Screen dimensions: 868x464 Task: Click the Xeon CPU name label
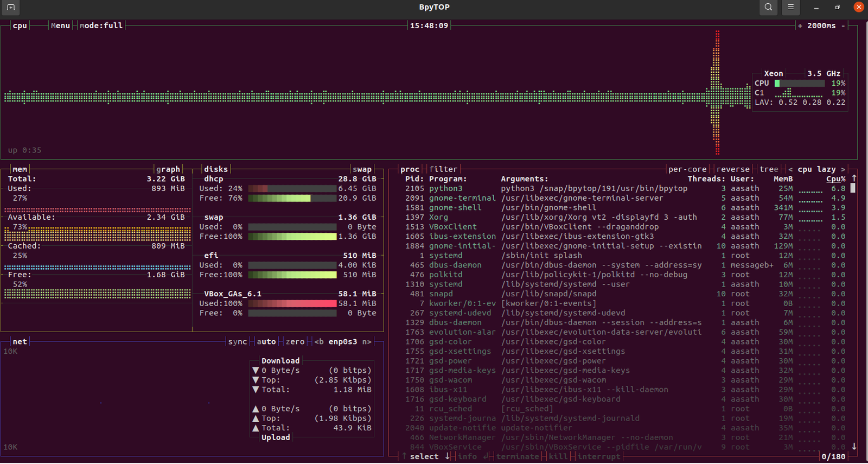pos(774,73)
